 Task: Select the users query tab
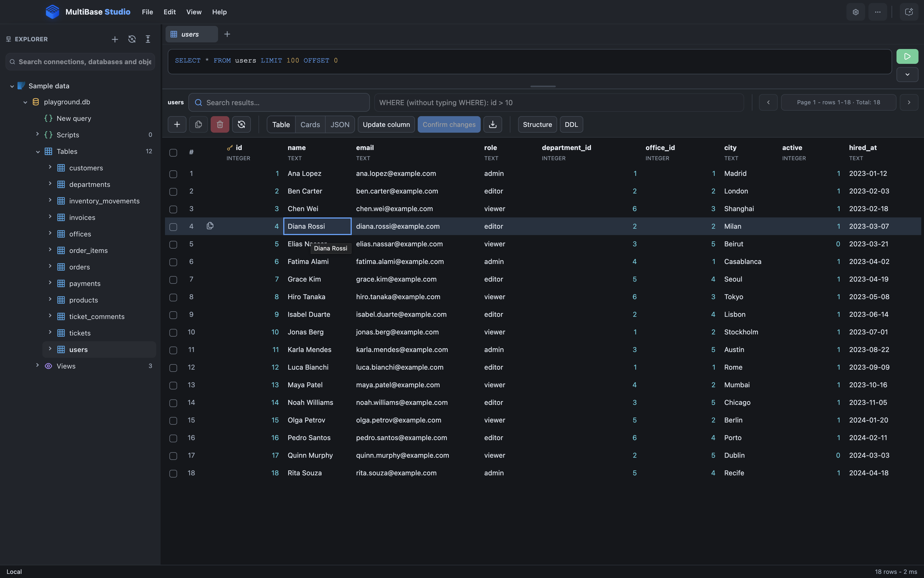pos(192,34)
